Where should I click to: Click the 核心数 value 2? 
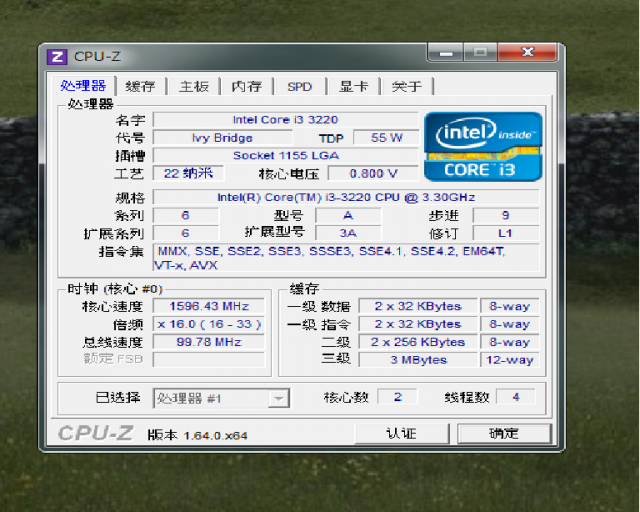click(x=398, y=396)
